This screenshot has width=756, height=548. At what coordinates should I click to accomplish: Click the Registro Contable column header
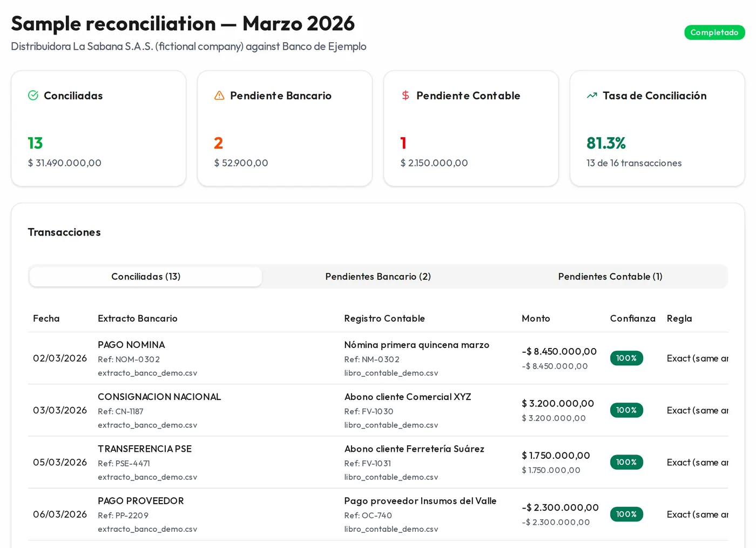coord(384,319)
